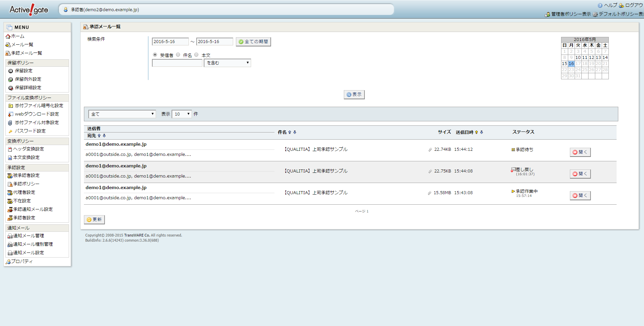The height and width of the screenshot is (326, 644).
Task: Click attachment clip icon on 15.58MB mail
Action: pos(429,193)
